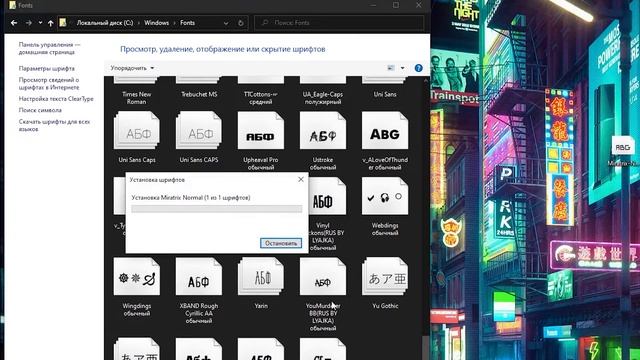The height and width of the screenshot is (360, 640).
Task: Go up one folder level
Action: (51, 23)
